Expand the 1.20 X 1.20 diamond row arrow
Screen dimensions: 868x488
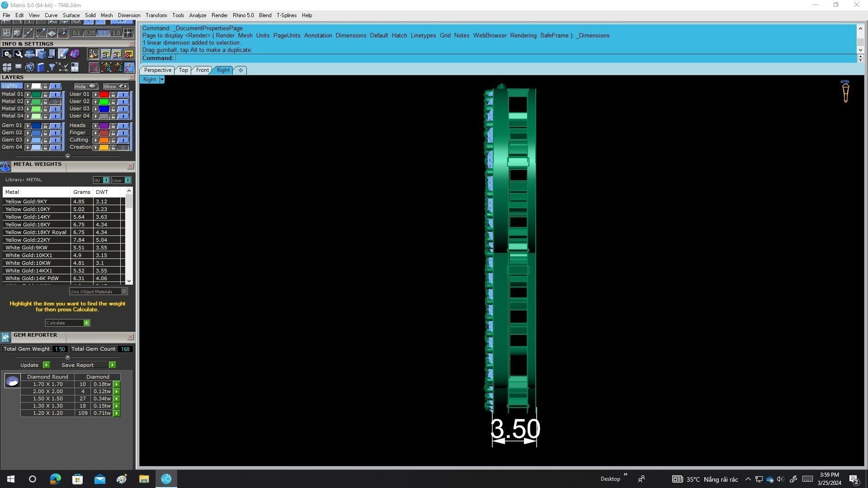point(117,413)
